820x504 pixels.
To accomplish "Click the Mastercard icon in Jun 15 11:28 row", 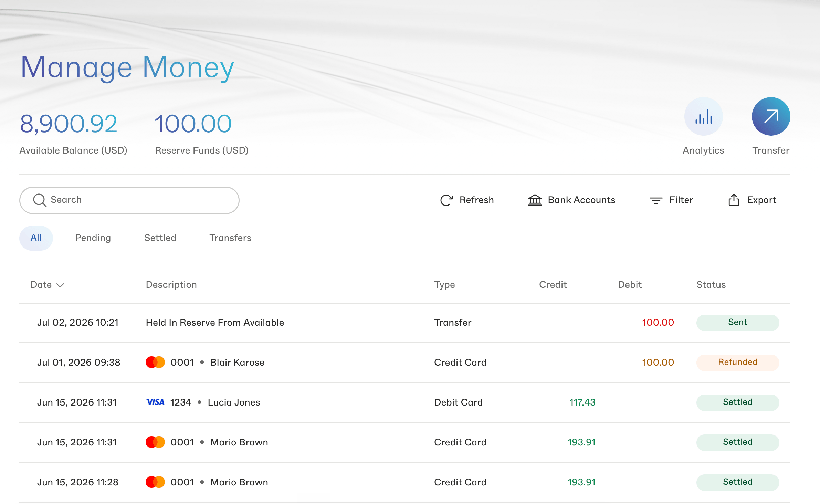I will (155, 482).
